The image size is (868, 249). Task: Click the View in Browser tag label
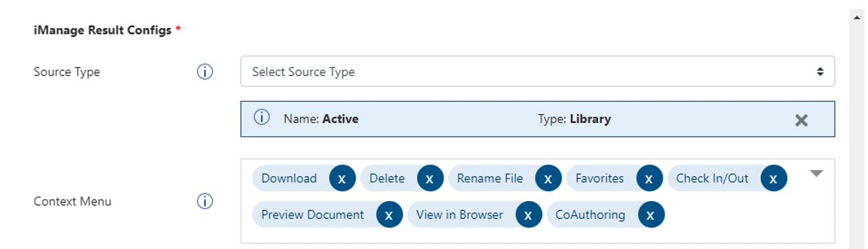[x=459, y=215]
